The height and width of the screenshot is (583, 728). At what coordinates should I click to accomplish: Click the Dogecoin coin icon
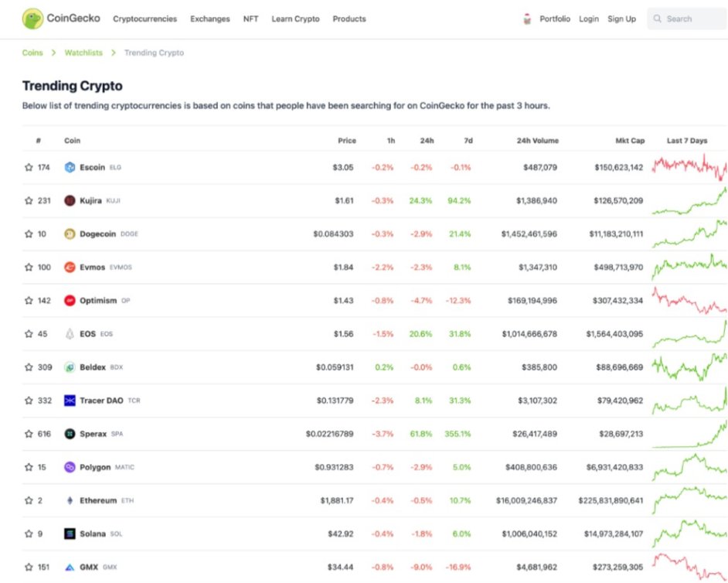tap(70, 234)
